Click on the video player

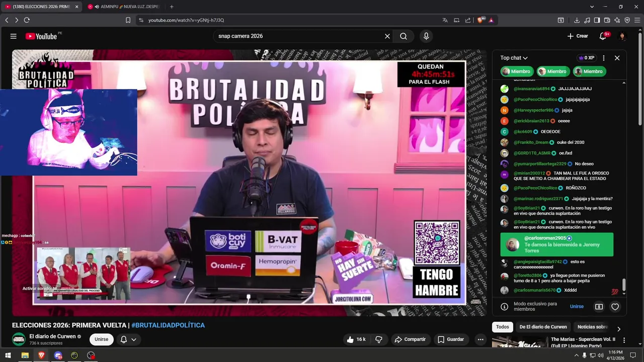pyautogui.click(x=249, y=183)
